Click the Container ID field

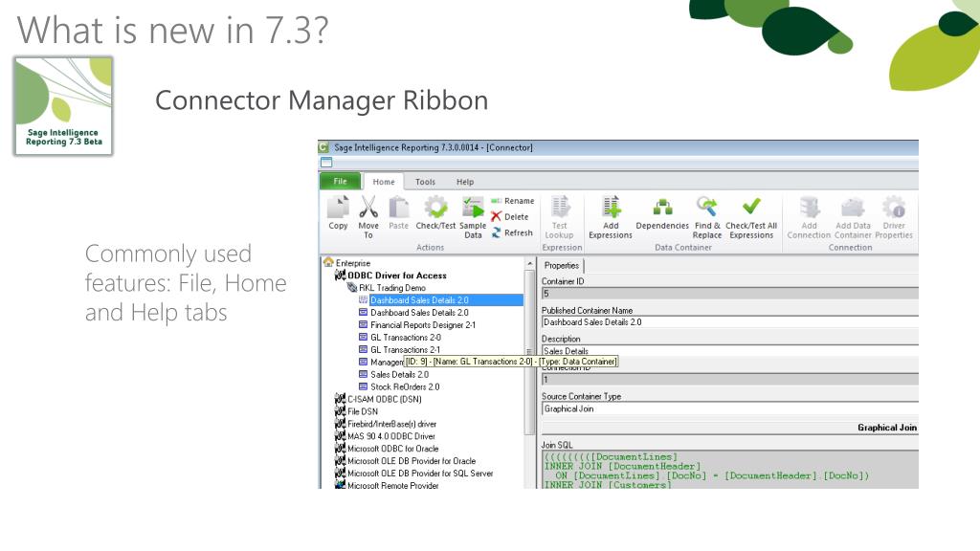(729, 293)
